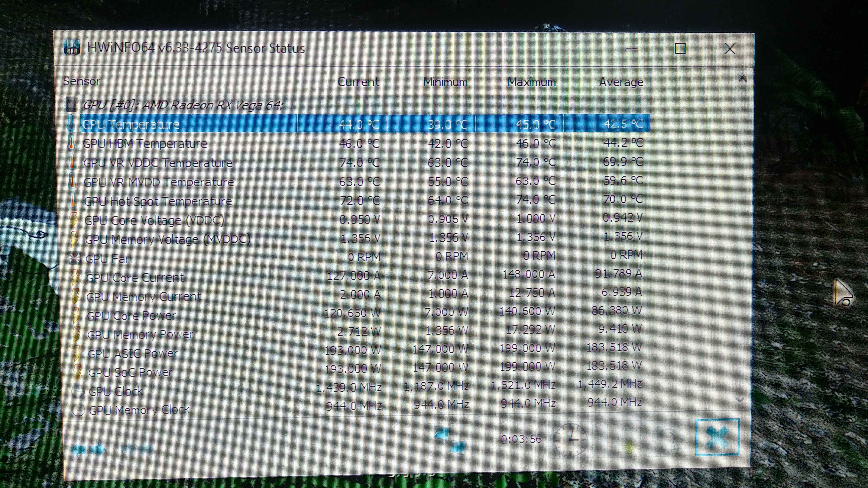
Task: Click the vertical scrollbar track in sensor list
Action: coord(741,239)
